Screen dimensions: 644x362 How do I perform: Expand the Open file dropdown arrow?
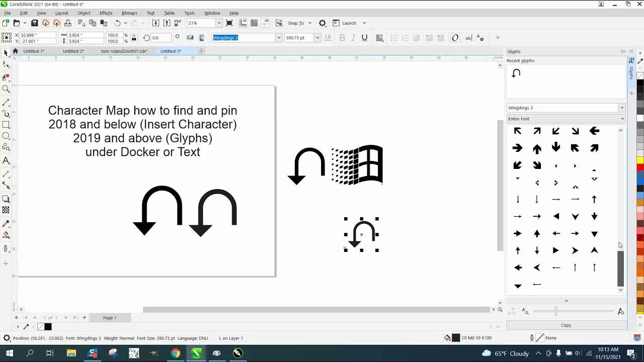(24, 23)
